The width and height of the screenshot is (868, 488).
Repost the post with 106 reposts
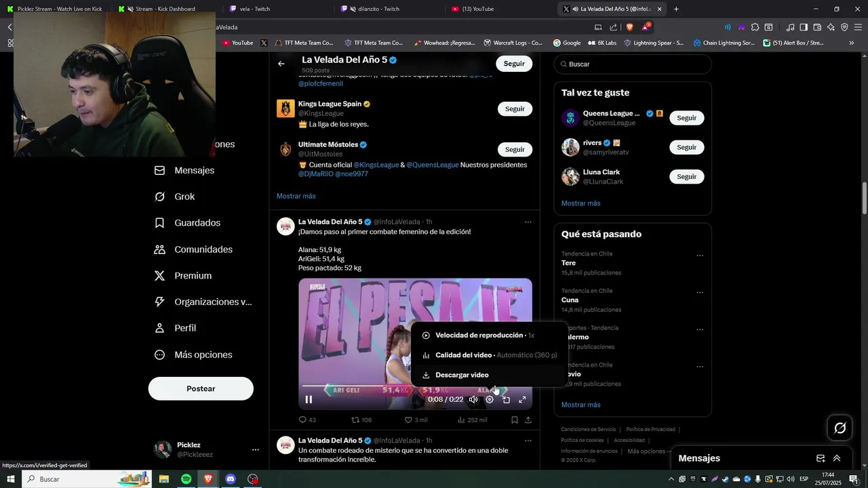point(361,420)
